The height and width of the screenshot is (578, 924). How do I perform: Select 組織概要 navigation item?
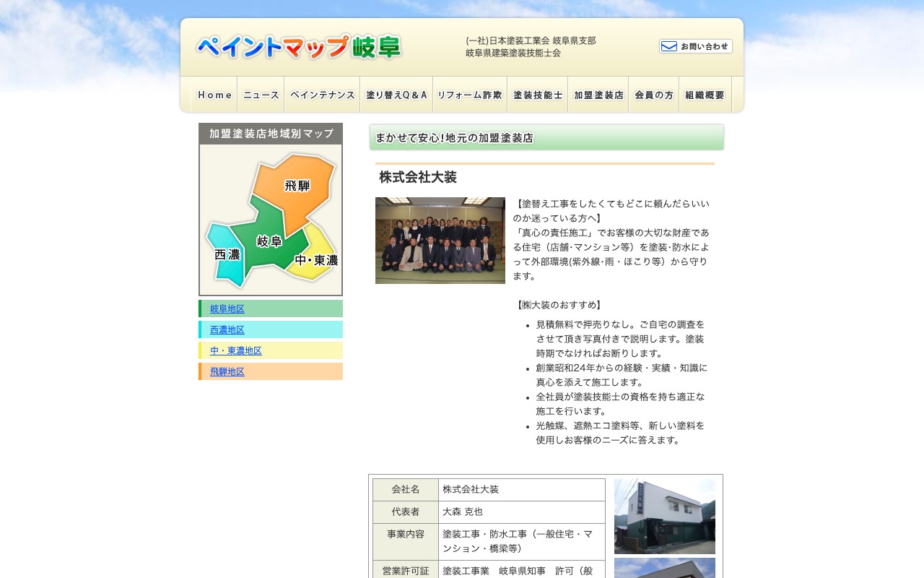705,95
